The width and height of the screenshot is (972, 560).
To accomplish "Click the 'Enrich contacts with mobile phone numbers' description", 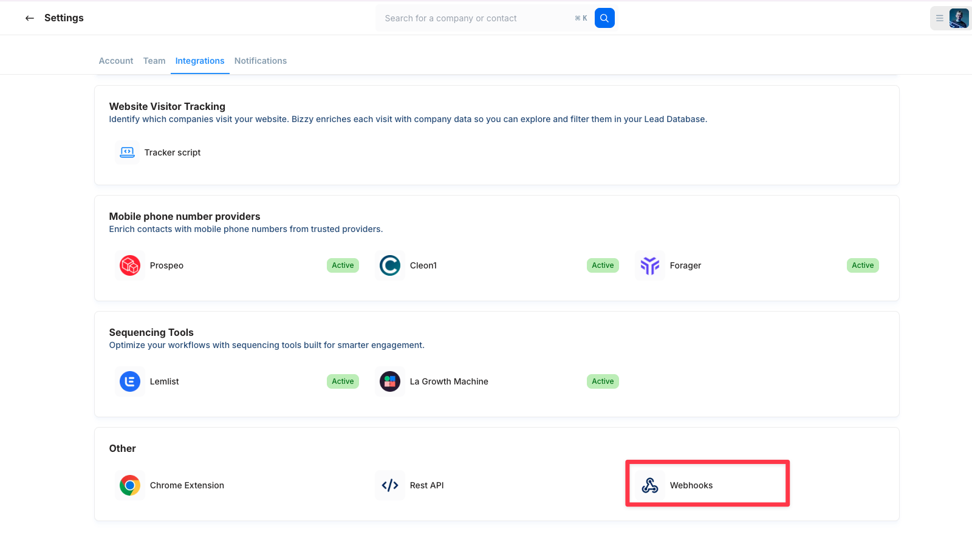I will pos(246,229).
